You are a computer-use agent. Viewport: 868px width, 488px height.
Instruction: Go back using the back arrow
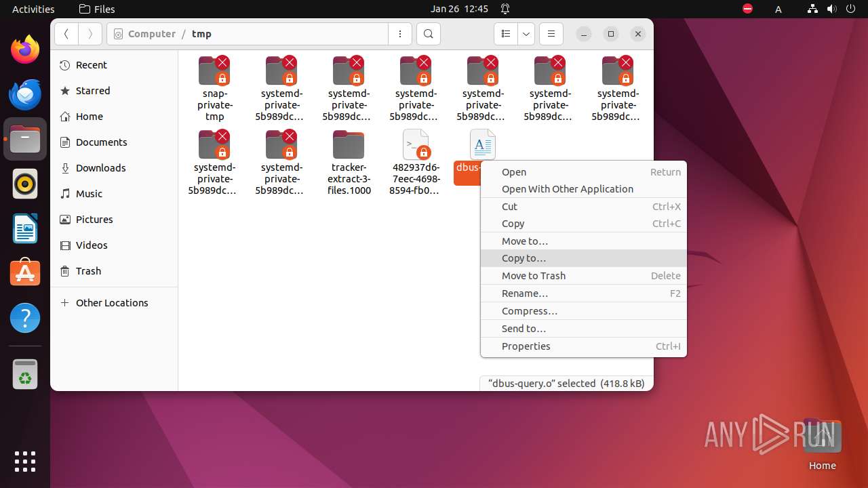[66, 34]
